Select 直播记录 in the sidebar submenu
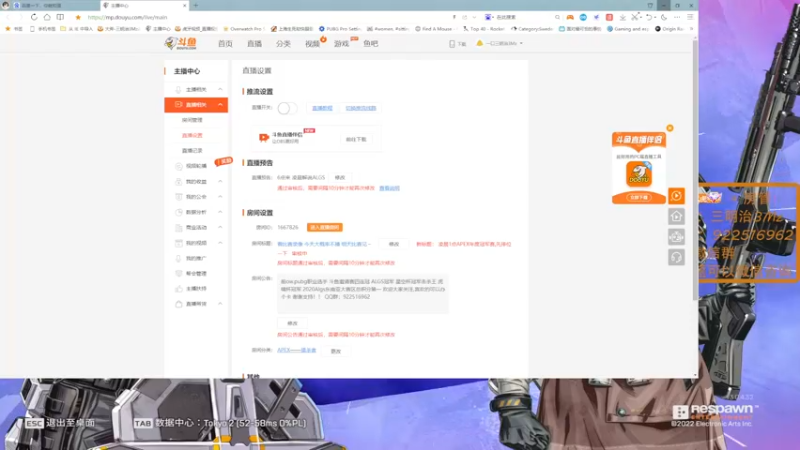This screenshot has height=450, width=800. coord(192,151)
